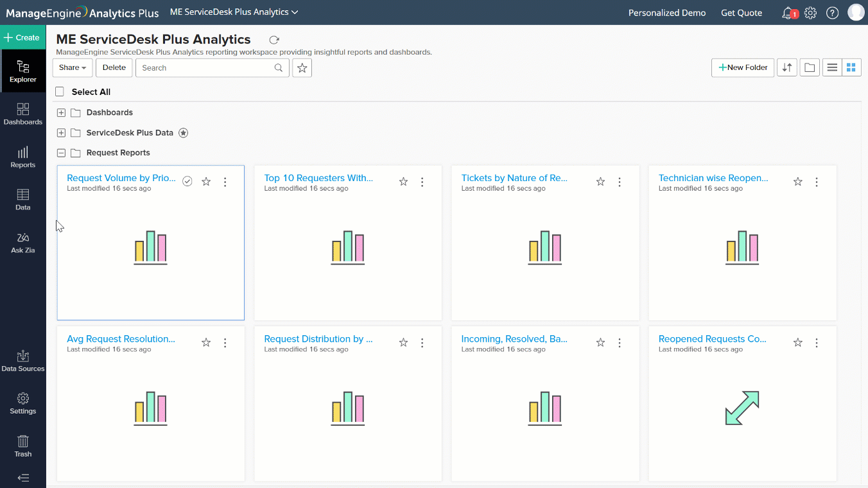The image size is (868, 488).
Task: Enable the Select All checkbox
Action: [x=59, y=91]
